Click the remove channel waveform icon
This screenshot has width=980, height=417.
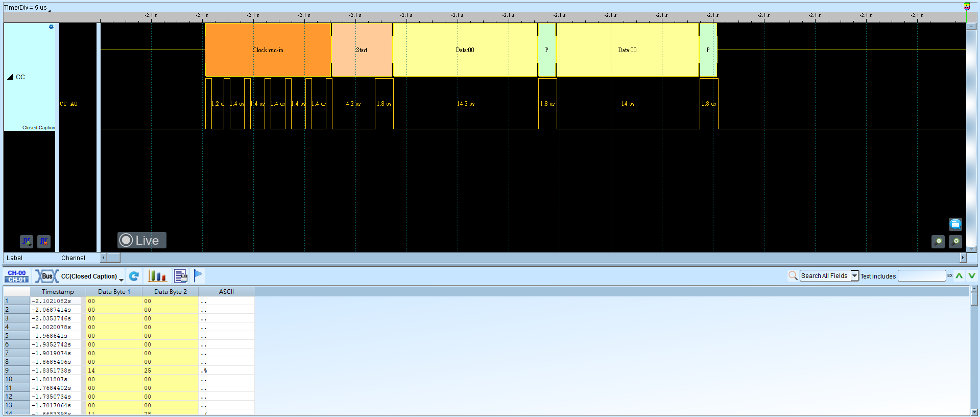click(x=44, y=241)
